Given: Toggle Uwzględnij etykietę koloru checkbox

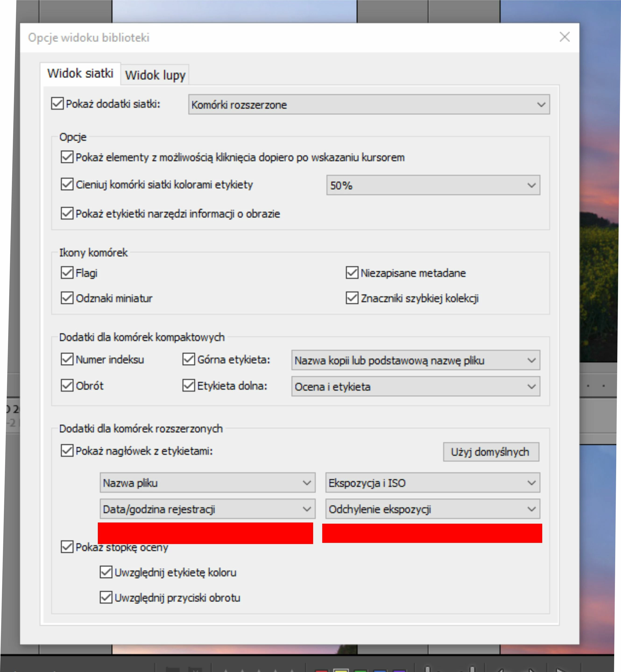Looking at the screenshot, I should (106, 572).
